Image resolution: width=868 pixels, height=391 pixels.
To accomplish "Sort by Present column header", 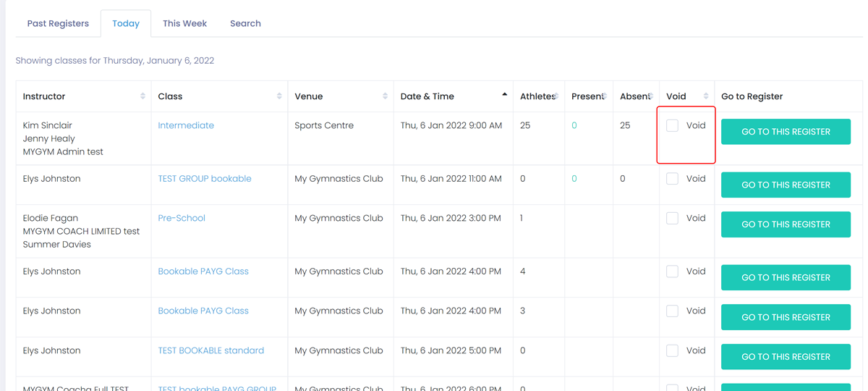I will coord(588,96).
